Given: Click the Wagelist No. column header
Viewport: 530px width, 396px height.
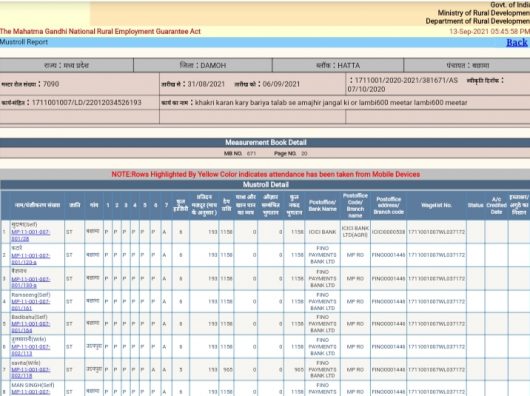Looking at the screenshot, I should [x=436, y=205].
